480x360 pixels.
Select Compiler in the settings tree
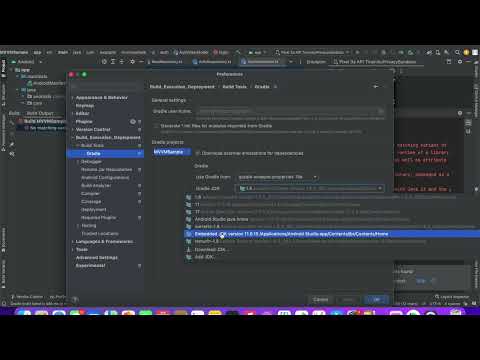click(x=90, y=194)
